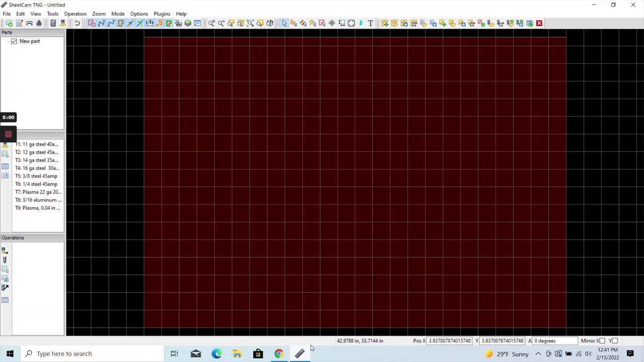Image resolution: width=644 pixels, height=362 pixels.
Task: Click the Undo arrow icon
Action: click(x=77, y=23)
